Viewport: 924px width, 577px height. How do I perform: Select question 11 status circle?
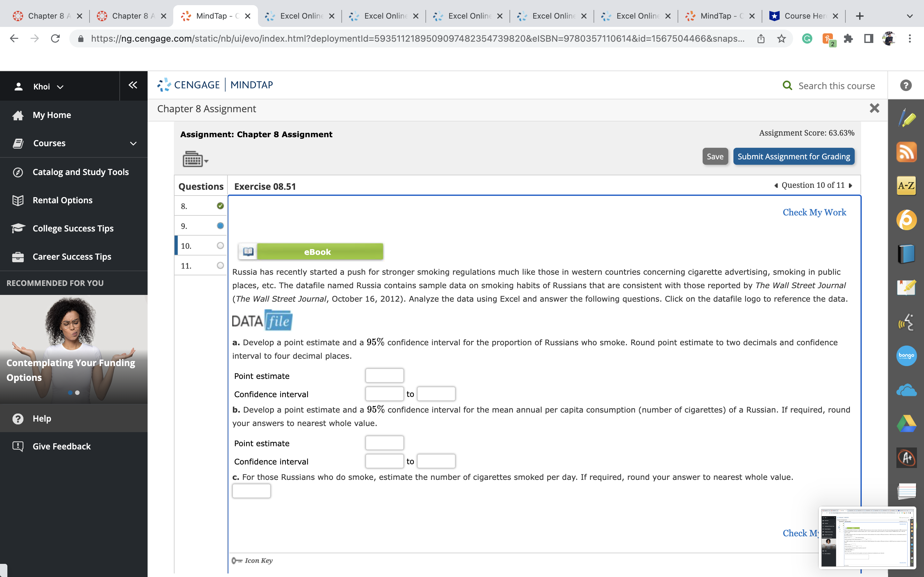tap(220, 266)
